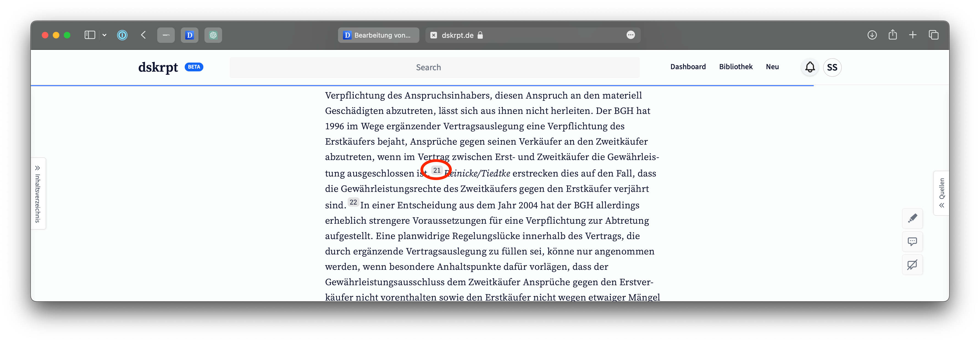Click the Neu navigation link
Screen dimensions: 980x342
coord(772,67)
